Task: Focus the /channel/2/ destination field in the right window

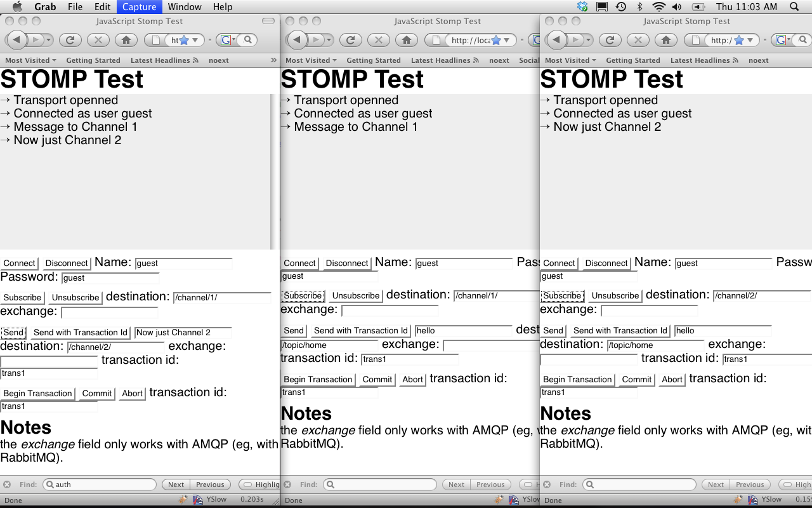Action: click(x=762, y=295)
